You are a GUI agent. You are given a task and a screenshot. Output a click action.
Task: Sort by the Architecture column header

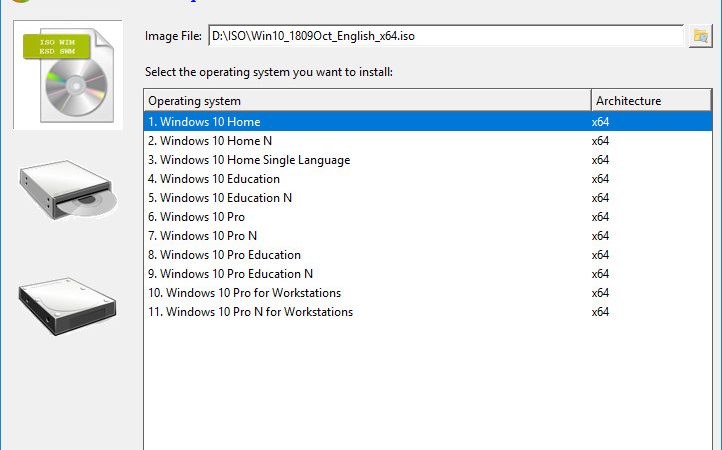651,100
